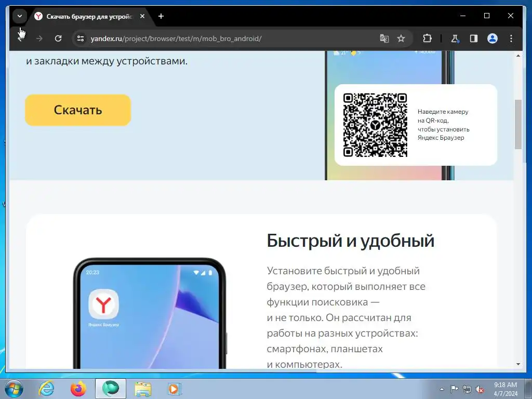Image resolution: width=532 pixels, height=399 pixels.
Task: Bookmark this page with the star
Action: point(401,38)
